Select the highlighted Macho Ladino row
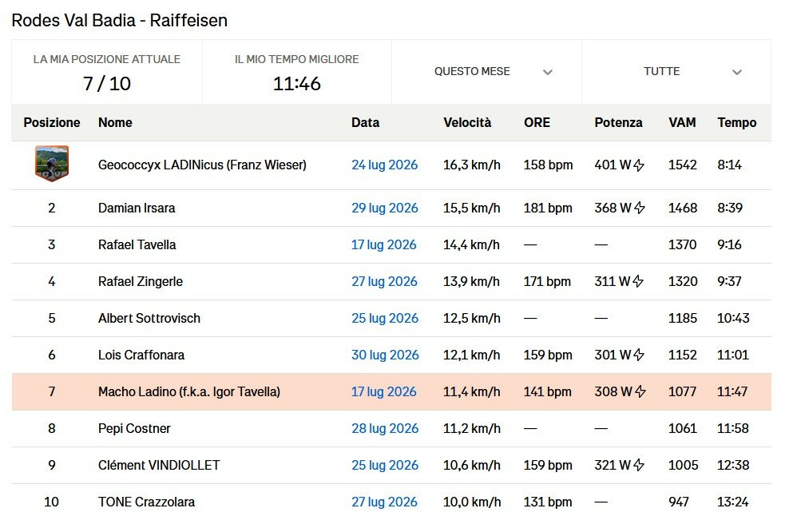Image resolution: width=785 pixels, height=532 pixels. point(391,391)
